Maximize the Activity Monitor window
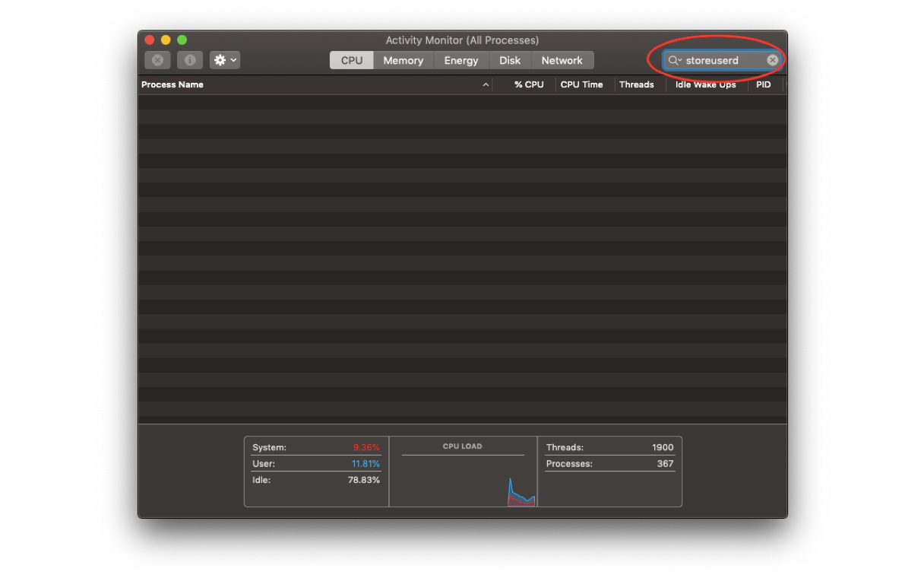The width and height of the screenshot is (924, 578). tap(182, 40)
